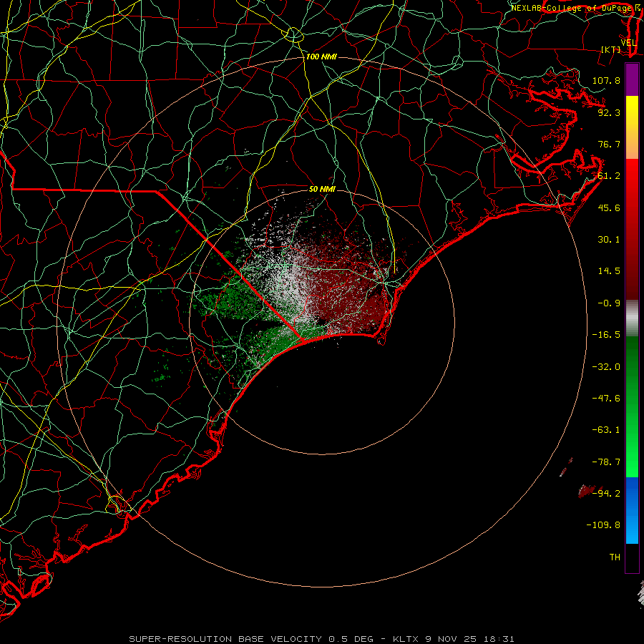The width and height of the screenshot is (644, 644).
Task: Pick the yellow-orange segment of the color bar
Action: click(632, 127)
